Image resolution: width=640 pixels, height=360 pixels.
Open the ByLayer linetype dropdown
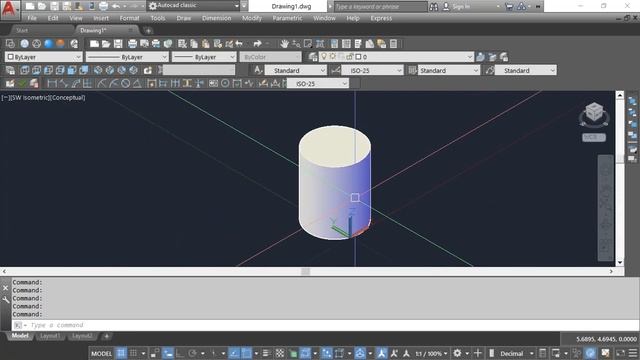127,57
